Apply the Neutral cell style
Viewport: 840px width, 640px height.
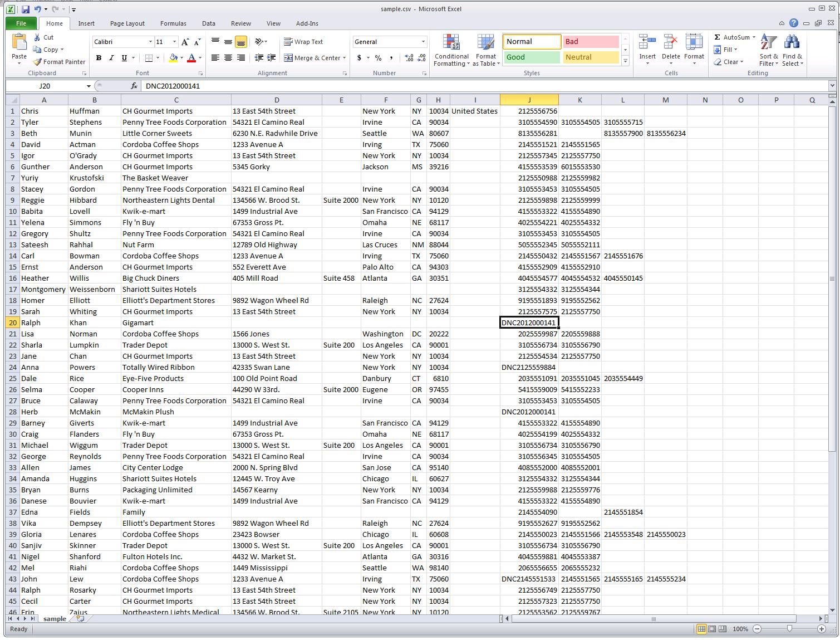tap(591, 57)
